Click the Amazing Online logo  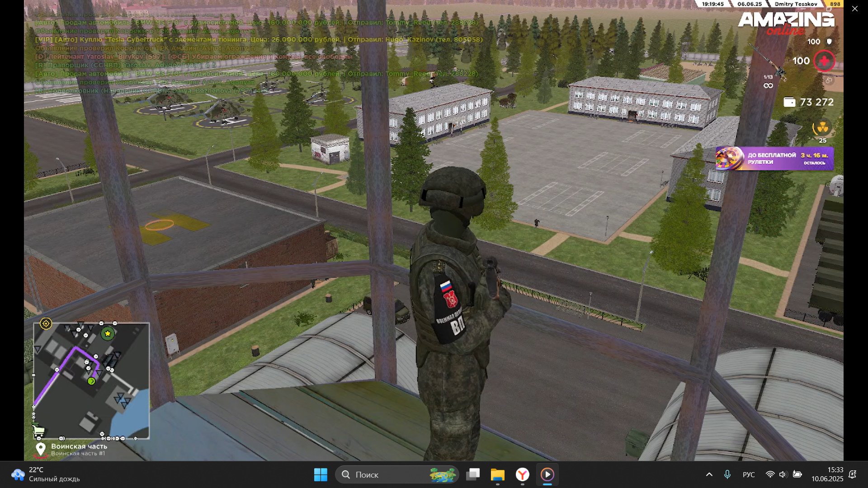coord(786,23)
